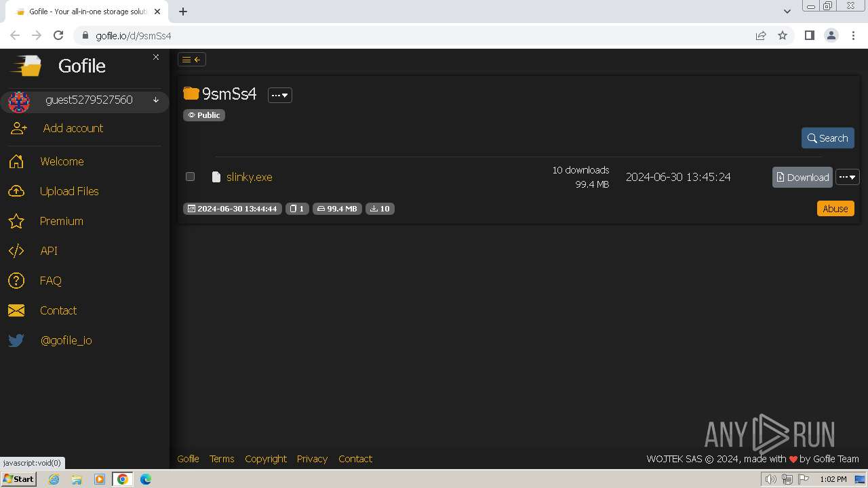
Task: Open Upload Files section
Action: 69,191
